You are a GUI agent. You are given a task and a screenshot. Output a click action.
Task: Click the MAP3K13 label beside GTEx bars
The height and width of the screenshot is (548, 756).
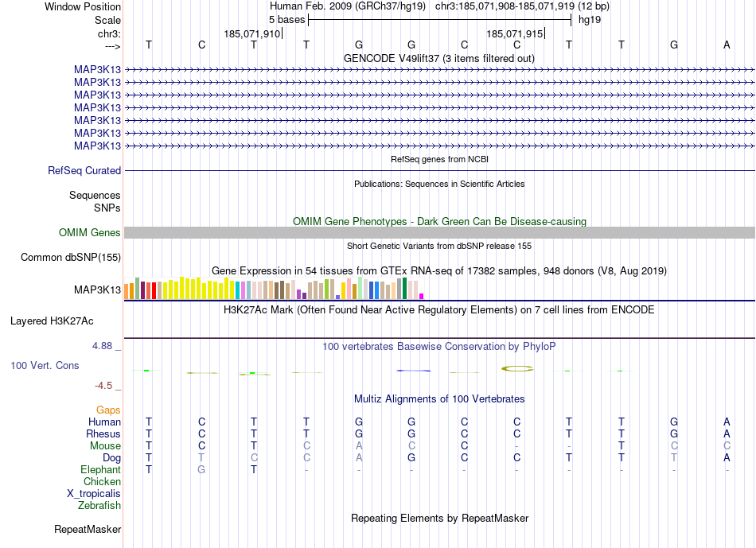point(97,290)
